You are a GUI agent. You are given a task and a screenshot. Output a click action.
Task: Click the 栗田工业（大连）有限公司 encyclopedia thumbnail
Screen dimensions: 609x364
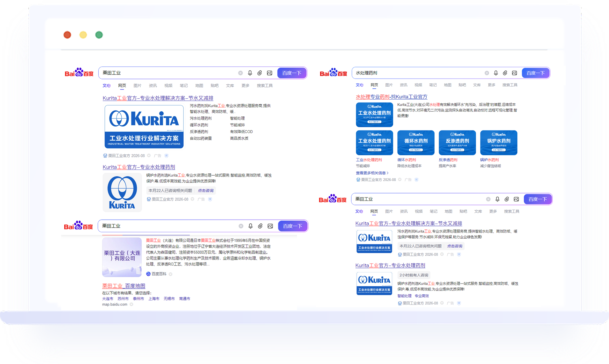(x=122, y=257)
